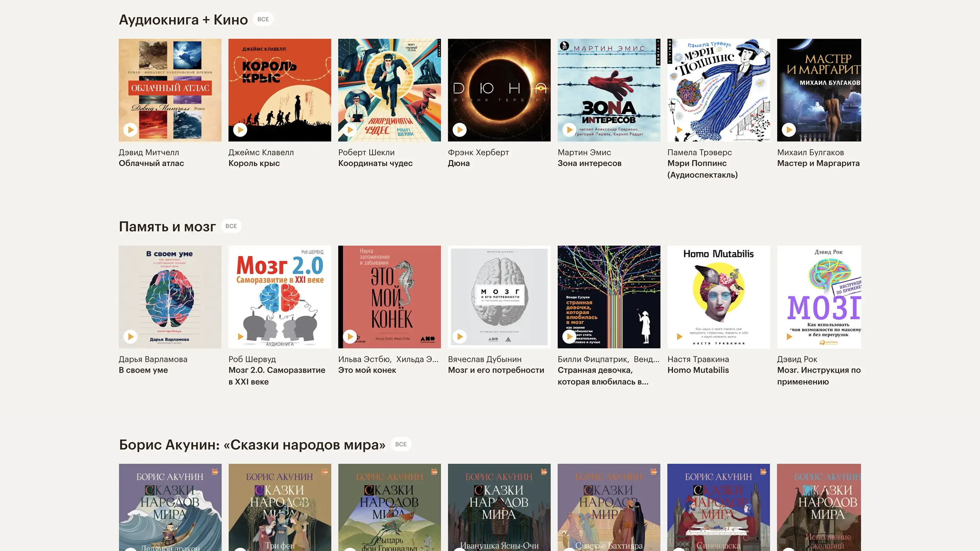Open the Иванушка Ясны-Очи Акунин cover

click(499, 507)
